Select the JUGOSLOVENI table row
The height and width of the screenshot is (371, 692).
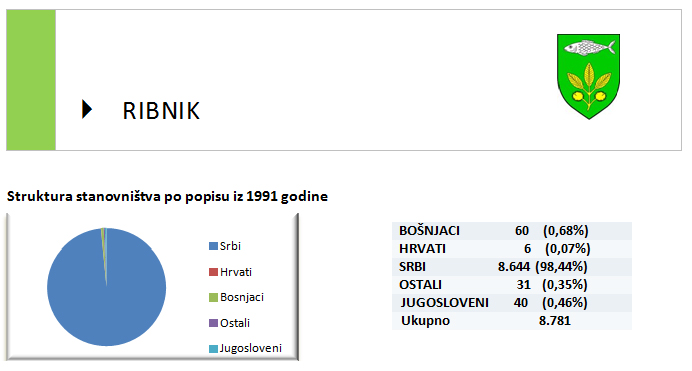pyautogui.click(x=512, y=303)
